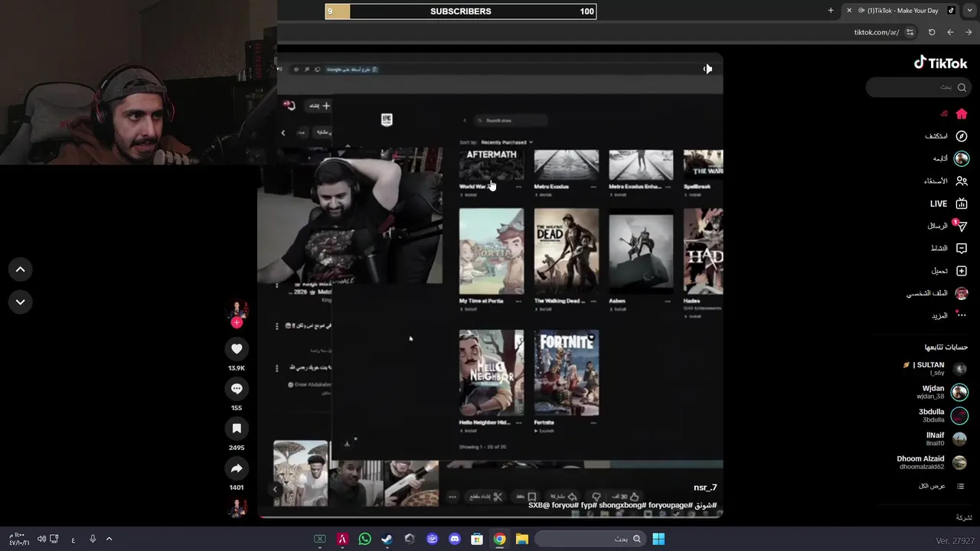Open the volume control in the system tray
The height and width of the screenshot is (551, 980).
(x=41, y=539)
